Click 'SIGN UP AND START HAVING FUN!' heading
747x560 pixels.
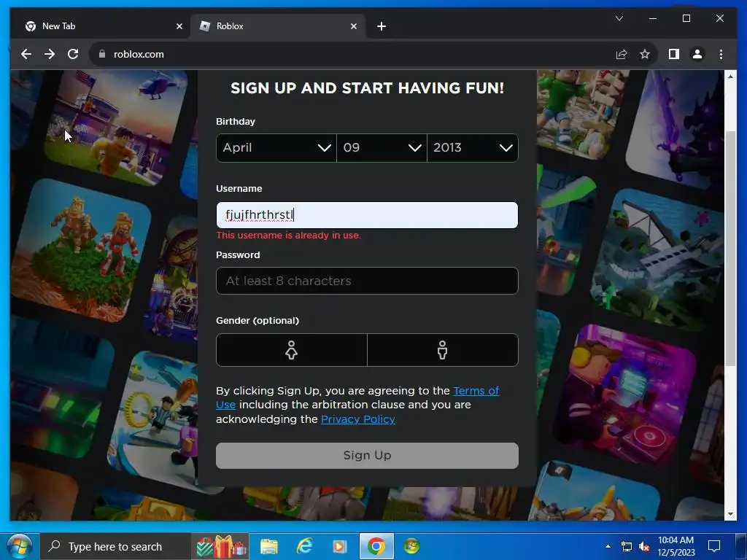368,88
